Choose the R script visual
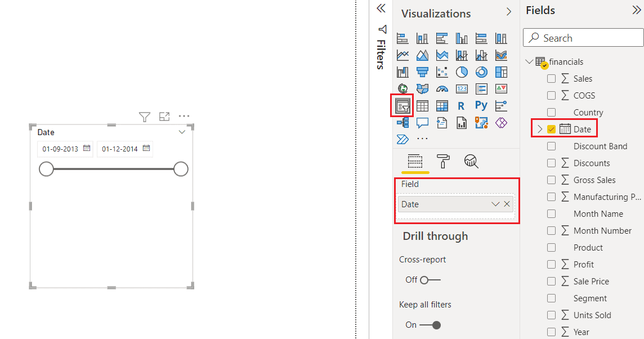The image size is (644, 339). (461, 105)
